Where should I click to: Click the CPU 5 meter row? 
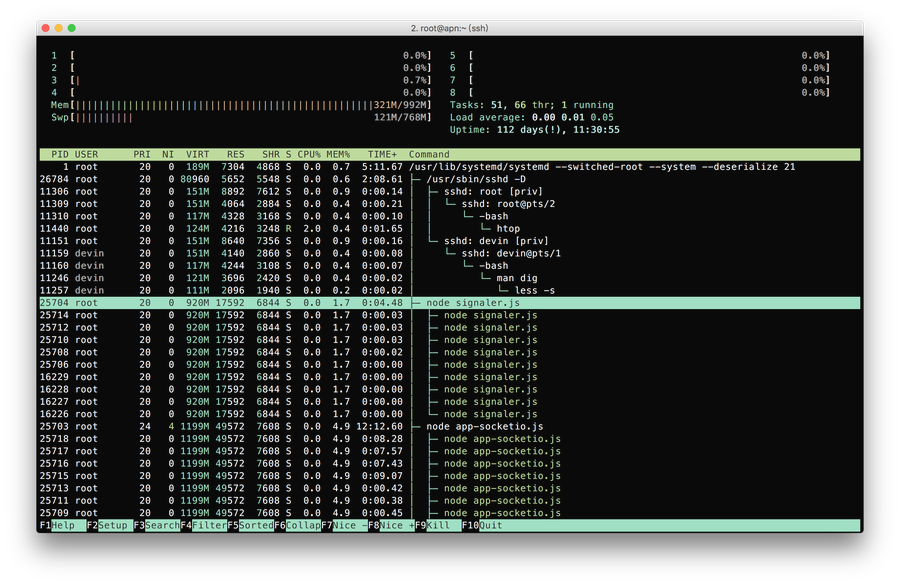(639, 56)
